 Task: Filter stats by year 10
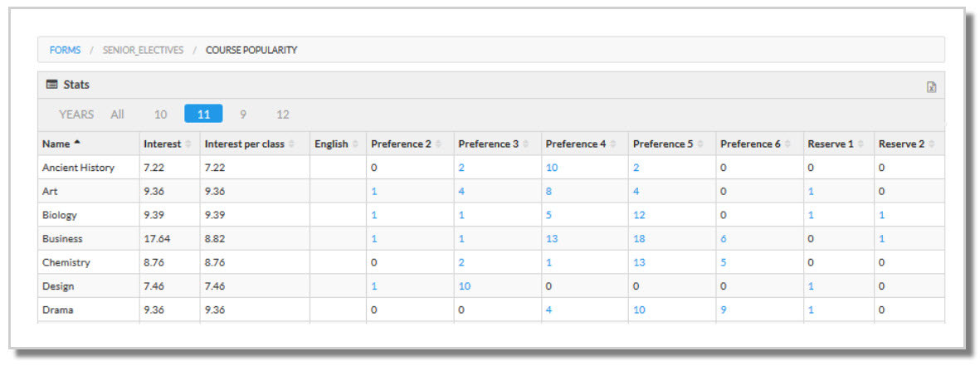[161, 115]
